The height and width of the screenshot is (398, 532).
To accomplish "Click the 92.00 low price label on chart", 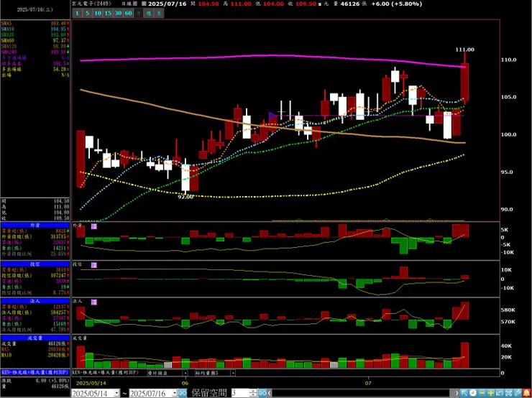I will (185, 197).
